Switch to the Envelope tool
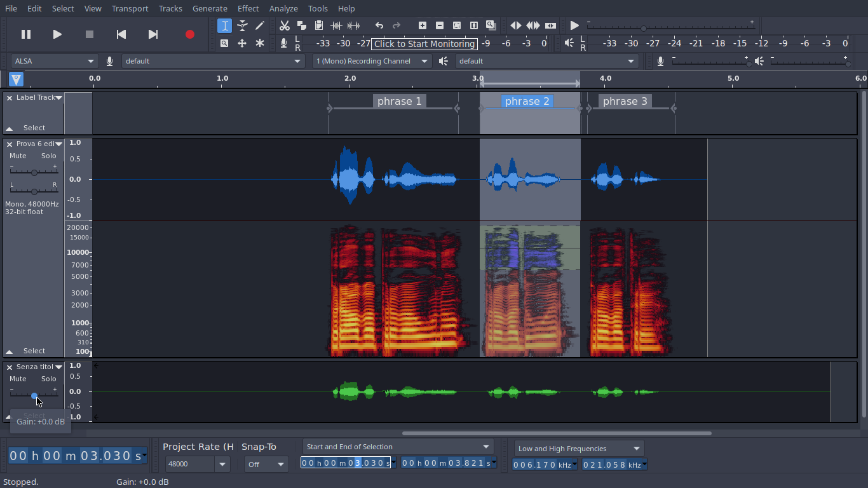Screen dimensions: 868x488 [x=243, y=25]
